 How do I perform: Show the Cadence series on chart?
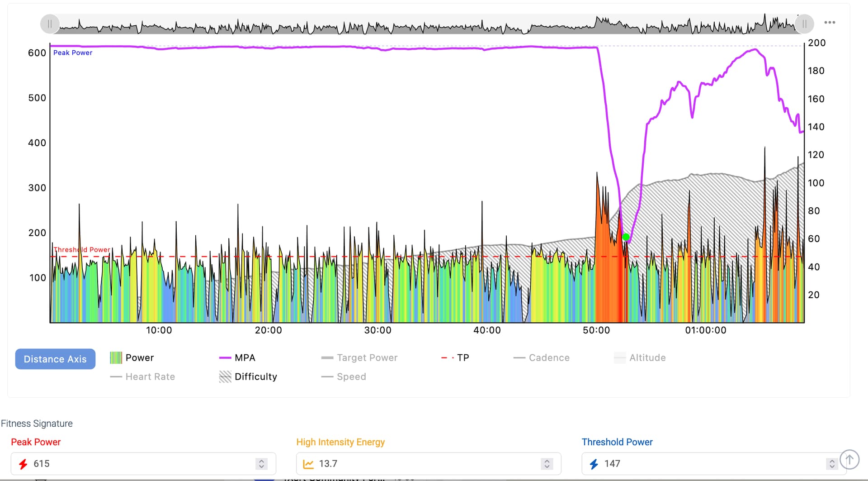[542, 358]
